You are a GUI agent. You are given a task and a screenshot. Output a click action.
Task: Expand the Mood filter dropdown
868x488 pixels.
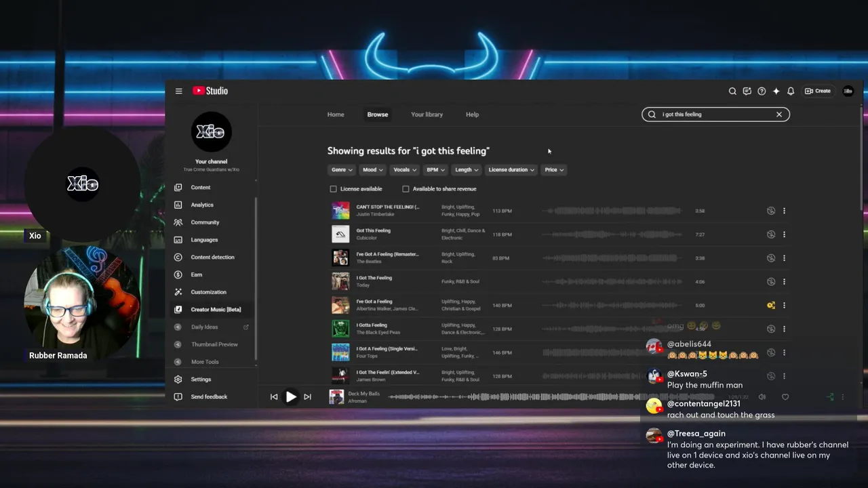coord(373,170)
